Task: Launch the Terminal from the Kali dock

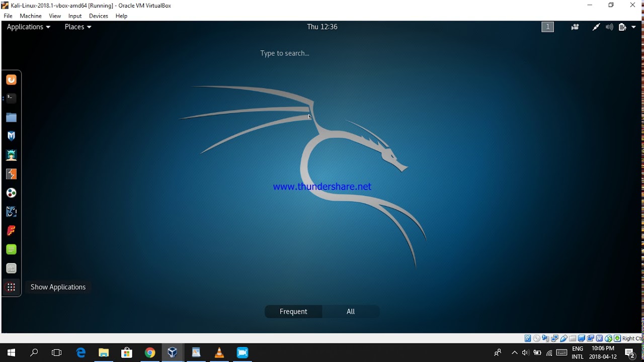Action: tap(11, 99)
